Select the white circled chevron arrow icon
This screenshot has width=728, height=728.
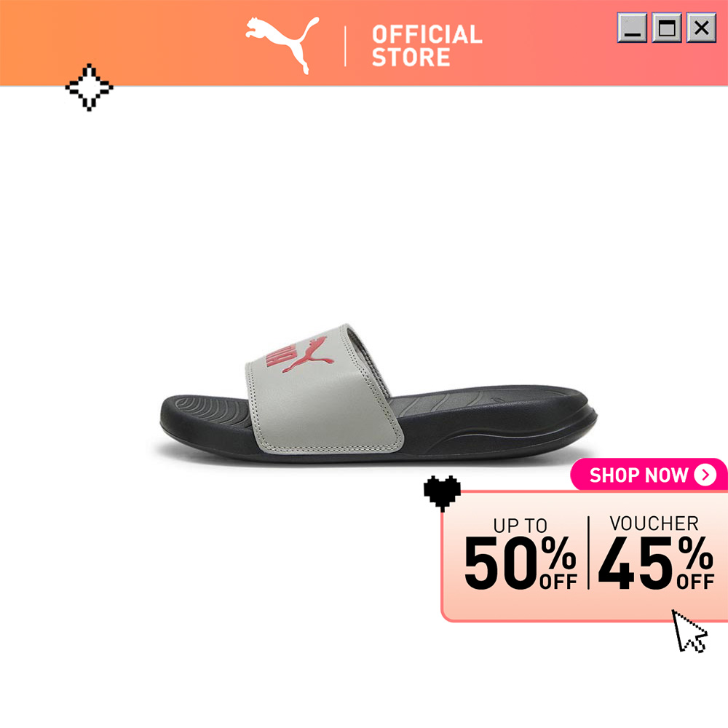[x=705, y=475]
